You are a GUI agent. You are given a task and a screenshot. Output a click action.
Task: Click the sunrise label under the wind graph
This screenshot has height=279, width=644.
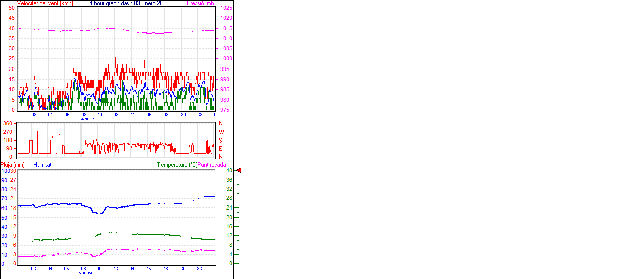click(87, 119)
